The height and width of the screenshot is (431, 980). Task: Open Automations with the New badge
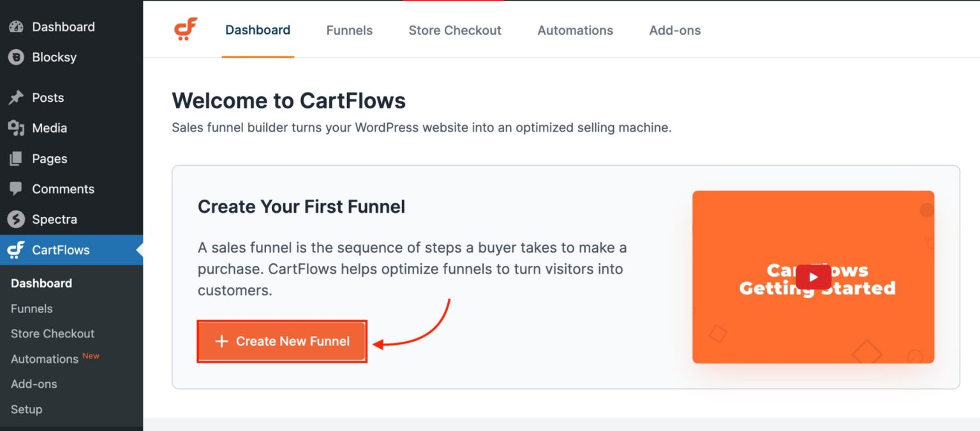pyautogui.click(x=44, y=359)
